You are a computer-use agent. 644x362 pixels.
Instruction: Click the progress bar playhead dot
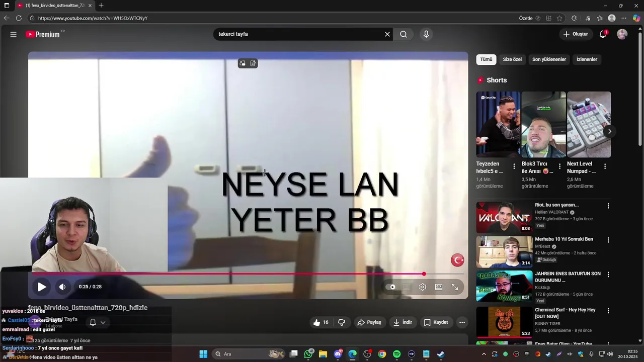point(424,274)
